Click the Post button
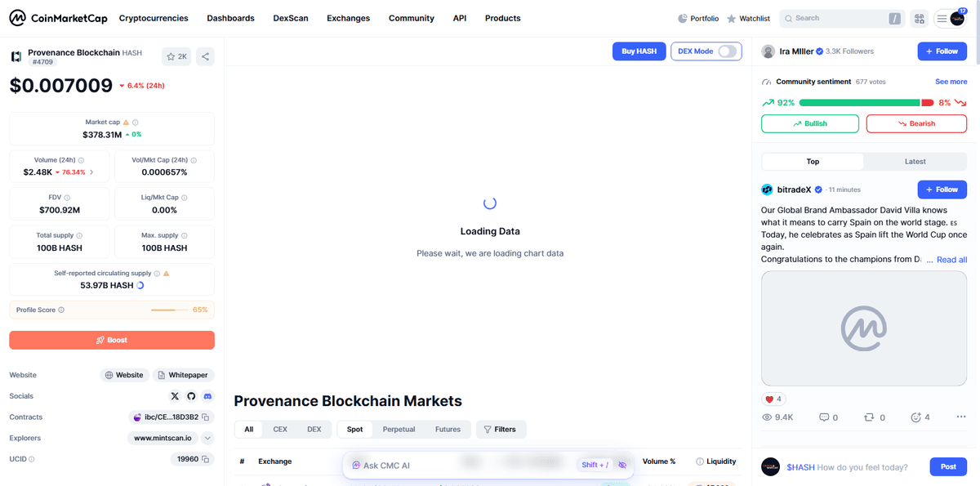The height and width of the screenshot is (486, 980). 948,467
